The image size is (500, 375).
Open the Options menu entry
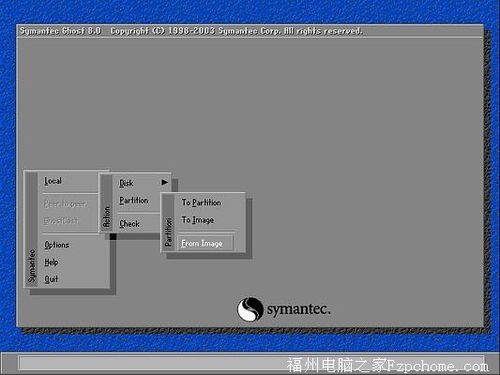tap(57, 245)
